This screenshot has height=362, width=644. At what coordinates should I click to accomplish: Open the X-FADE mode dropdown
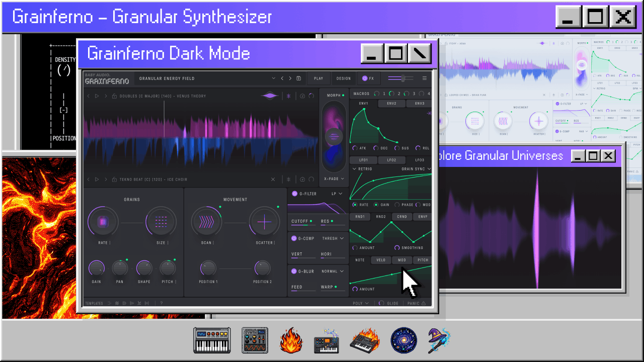click(334, 179)
